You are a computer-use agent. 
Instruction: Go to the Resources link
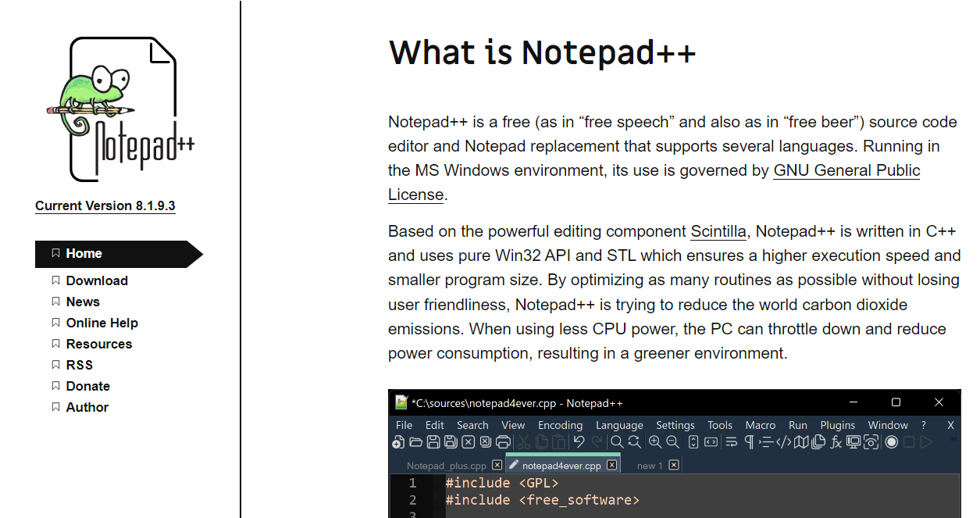pyautogui.click(x=99, y=344)
